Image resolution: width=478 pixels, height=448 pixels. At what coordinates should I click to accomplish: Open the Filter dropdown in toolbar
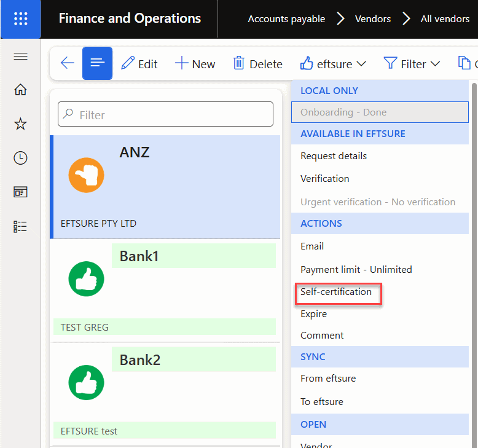(x=412, y=64)
